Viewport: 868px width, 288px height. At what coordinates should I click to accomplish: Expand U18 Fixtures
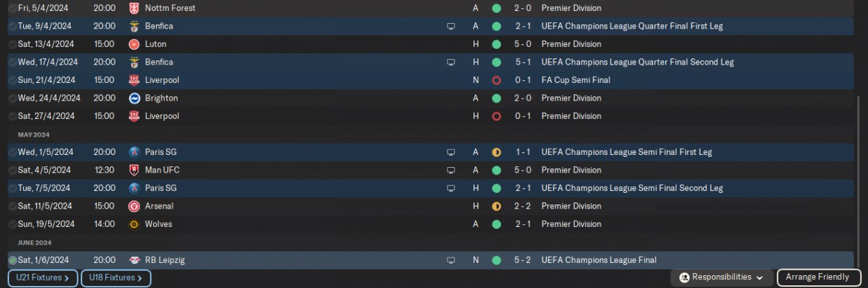[x=116, y=278]
